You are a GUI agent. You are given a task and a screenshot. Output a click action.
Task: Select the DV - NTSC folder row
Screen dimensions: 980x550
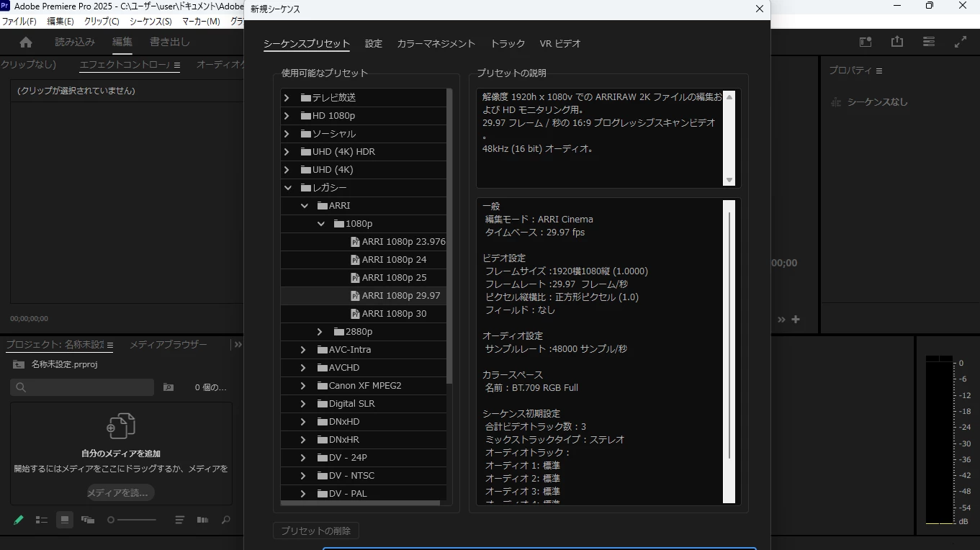(x=363, y=476)
